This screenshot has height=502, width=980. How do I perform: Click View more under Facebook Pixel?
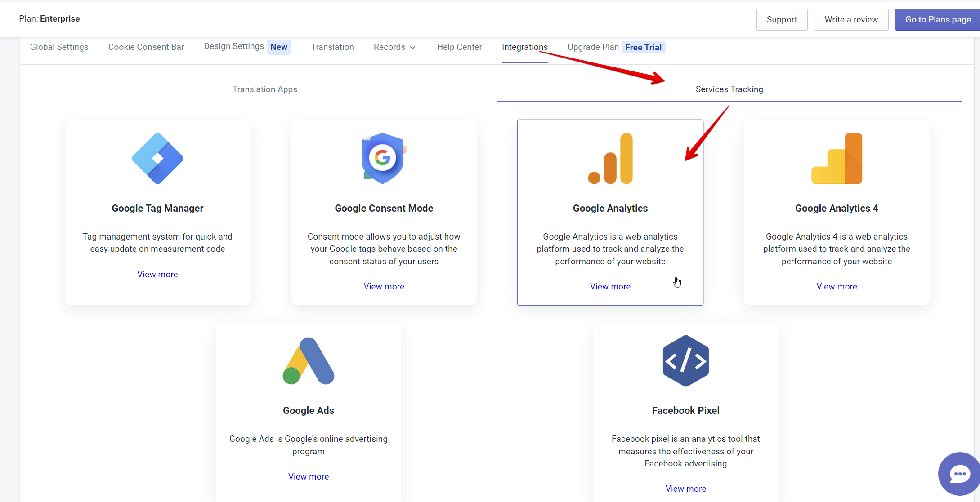click(x=686, y=489)
